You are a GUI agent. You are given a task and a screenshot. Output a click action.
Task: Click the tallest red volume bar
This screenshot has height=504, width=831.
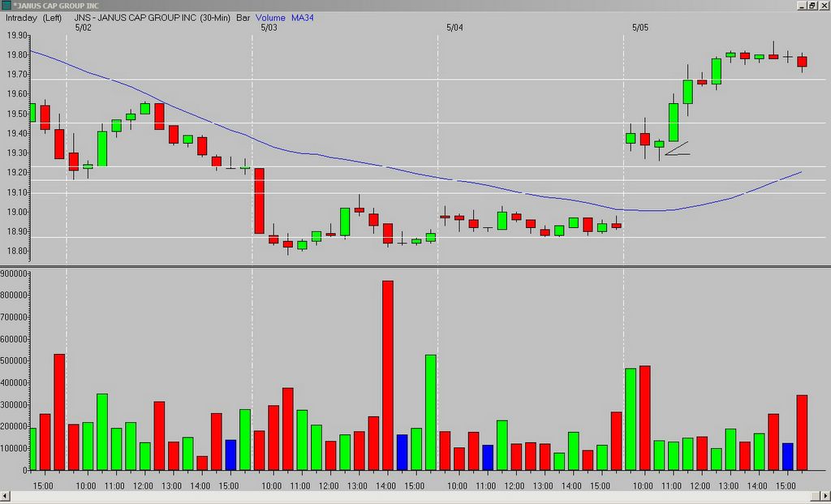[x=387, y=375]
